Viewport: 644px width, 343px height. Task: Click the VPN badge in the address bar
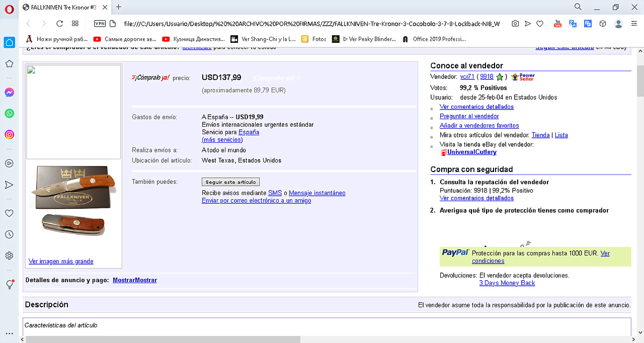(x=100, y=24)
